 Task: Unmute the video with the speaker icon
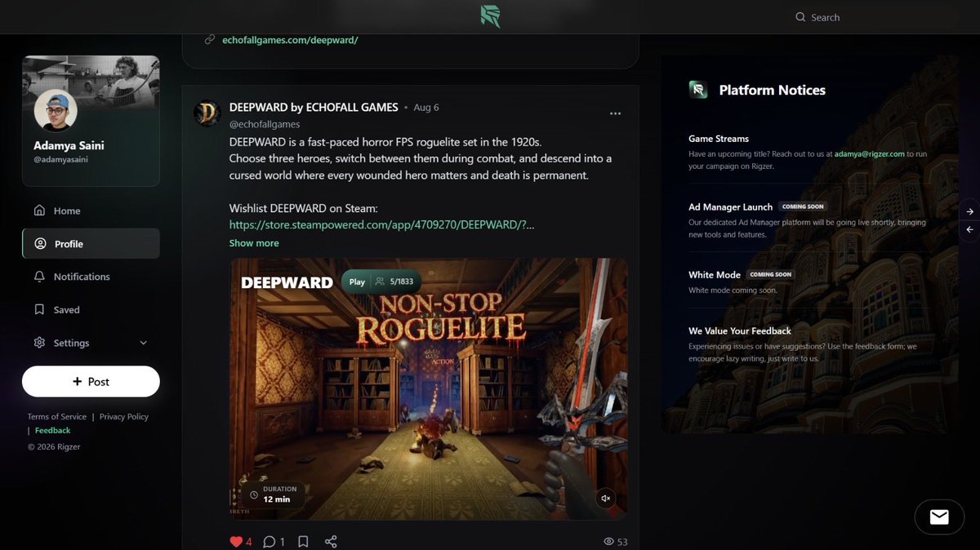[x=605, y=498]
